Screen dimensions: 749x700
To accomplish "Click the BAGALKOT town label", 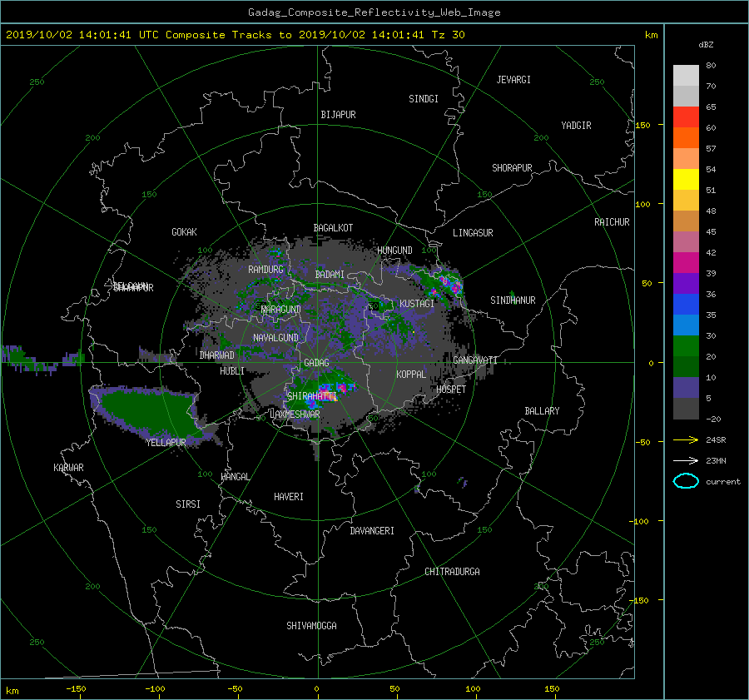I will click(x=333, y=228).
